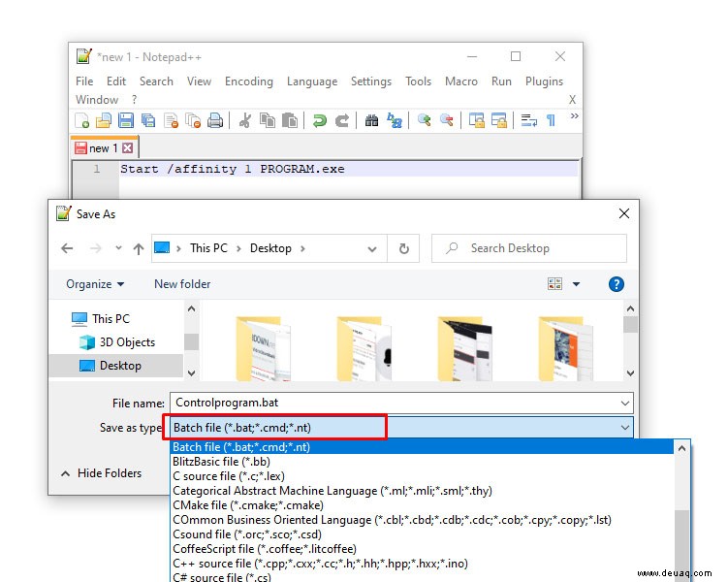Open the Run menu
728x582 pixels.
(501, 81)
